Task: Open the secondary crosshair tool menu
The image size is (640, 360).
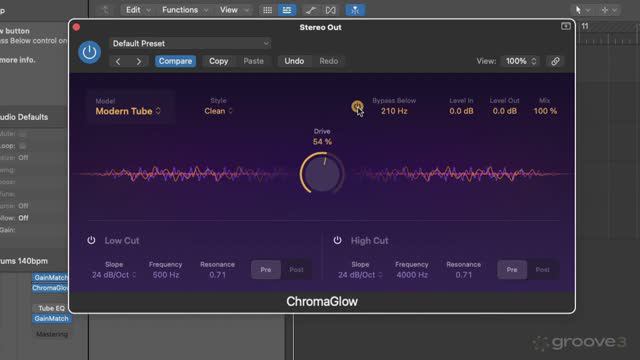Action: point(609,10)
